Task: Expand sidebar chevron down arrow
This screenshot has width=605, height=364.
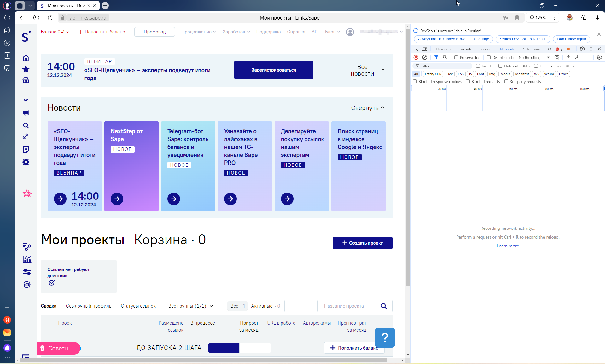Action: tap(26, 100)
